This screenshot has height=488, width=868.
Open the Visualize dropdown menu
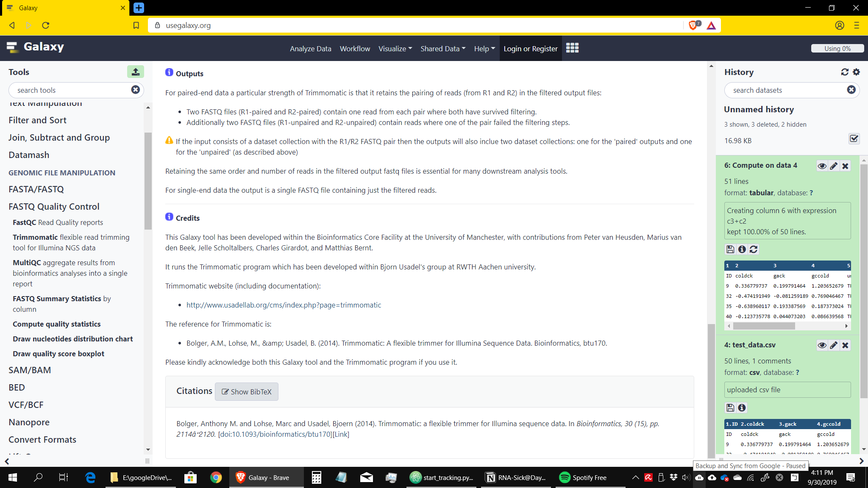point(395,49)
